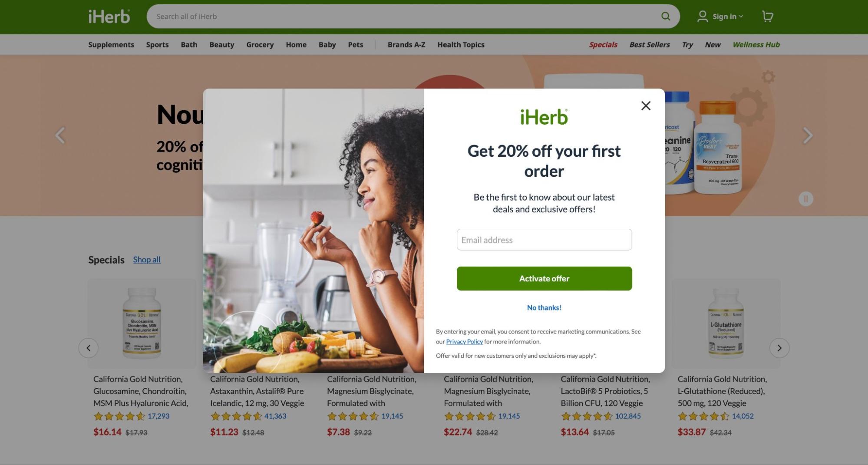This screenshot has height=465, width=868.
Task: Expand the Sign in dropdown
Action: point(728,16)
